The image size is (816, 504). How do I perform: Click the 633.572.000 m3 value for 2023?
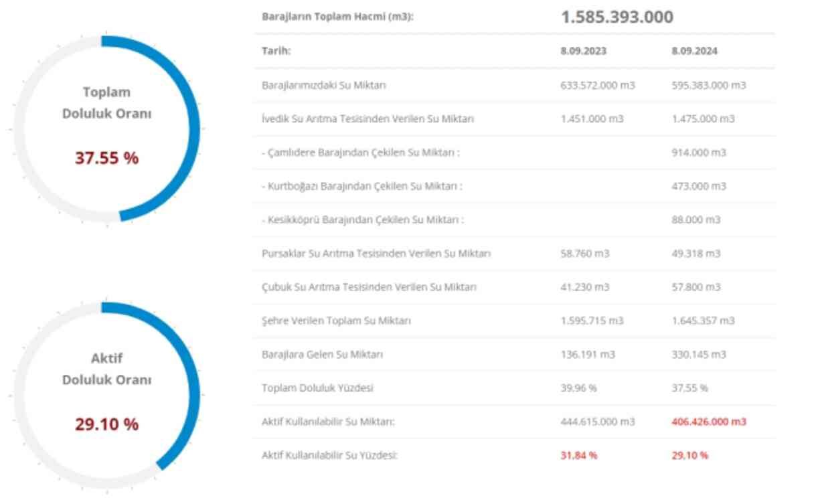[598, 86]
